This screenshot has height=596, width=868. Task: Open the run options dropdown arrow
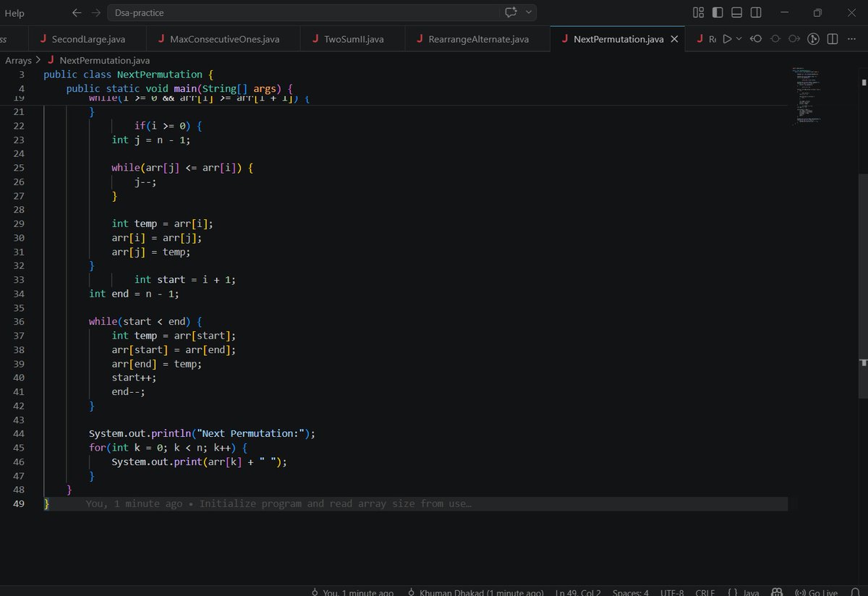[739, 39]
